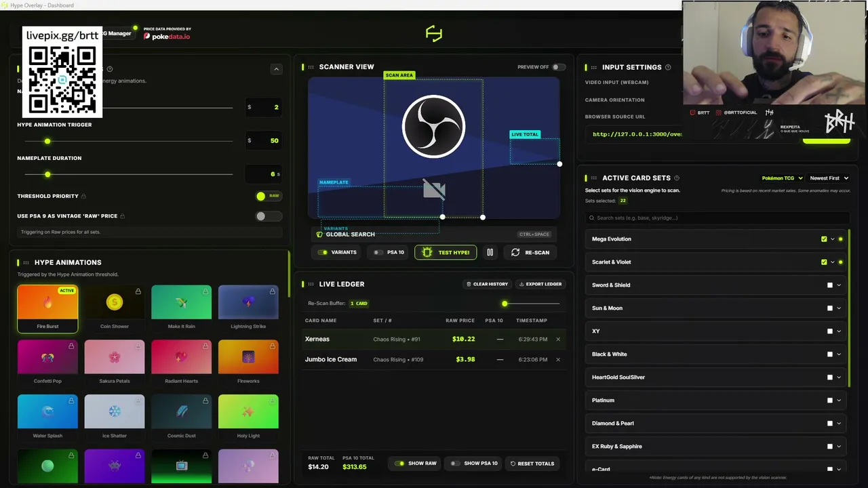Click the pause icon beside Test Hype

[x=490, y=252]
